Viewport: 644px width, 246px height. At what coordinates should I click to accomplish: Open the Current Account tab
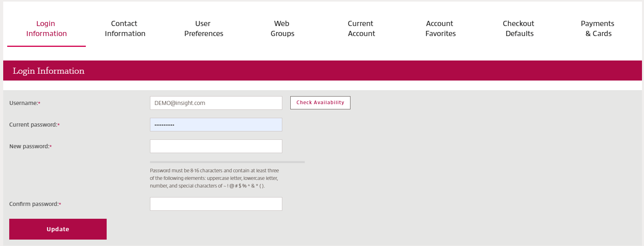361,28
